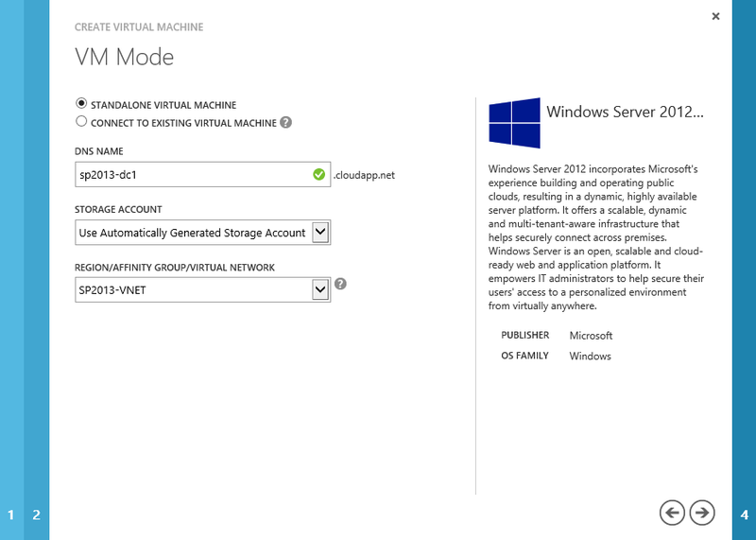Image resolution: width=756 pixels, height=540 pixels.
Task: Click the Storage Account label
Action: point(118,209)
